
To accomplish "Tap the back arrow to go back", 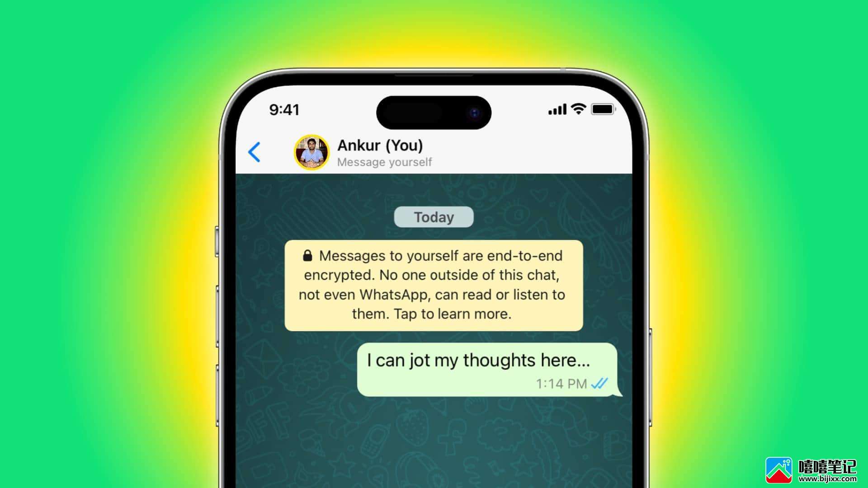I will [x=254, y=152].
